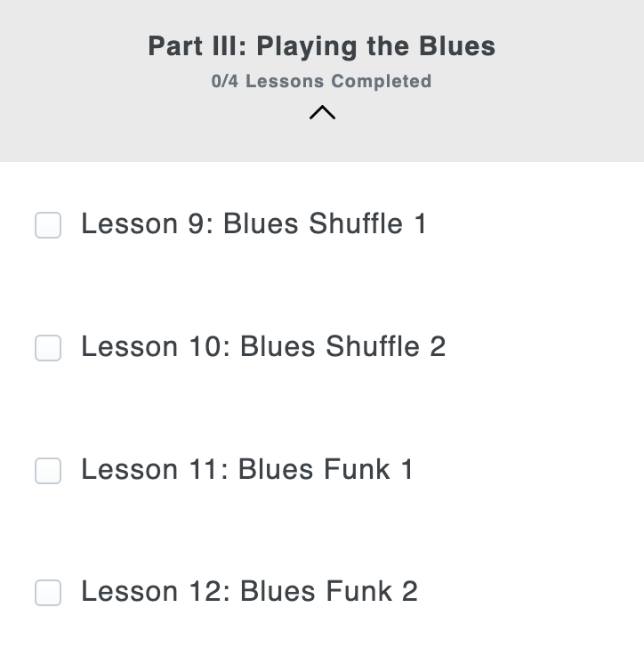Collapse Part III section using chevron arrow
The image size is (644, 648).
[x=322, y=112]
